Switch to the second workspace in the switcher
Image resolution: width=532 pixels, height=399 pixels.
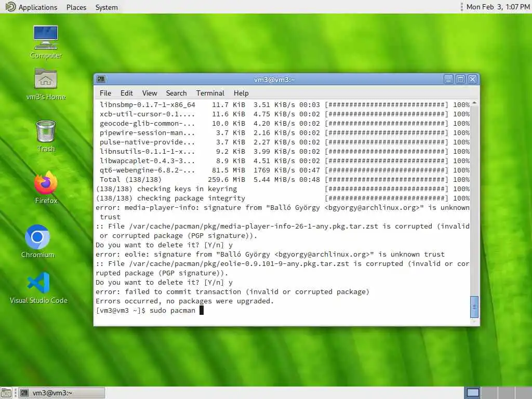(489, 393)
